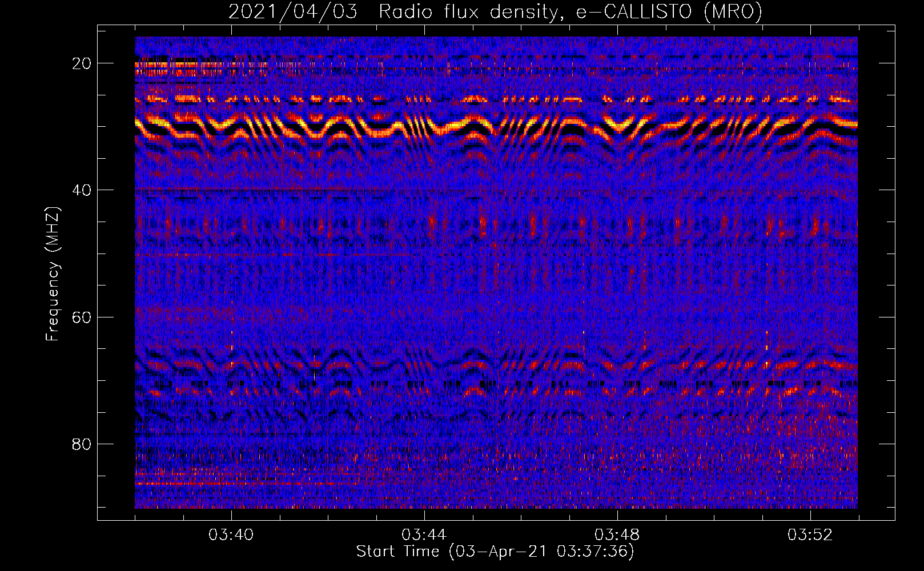Select the 'Frequency (MHZ)' axis label
Image resolution: width=924 pixels, height=571 pixels.
click(53, 274)
